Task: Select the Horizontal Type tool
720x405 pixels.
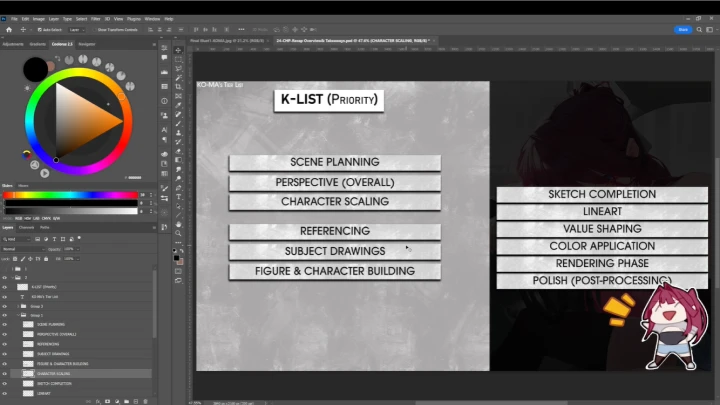Action: [179, 197]
